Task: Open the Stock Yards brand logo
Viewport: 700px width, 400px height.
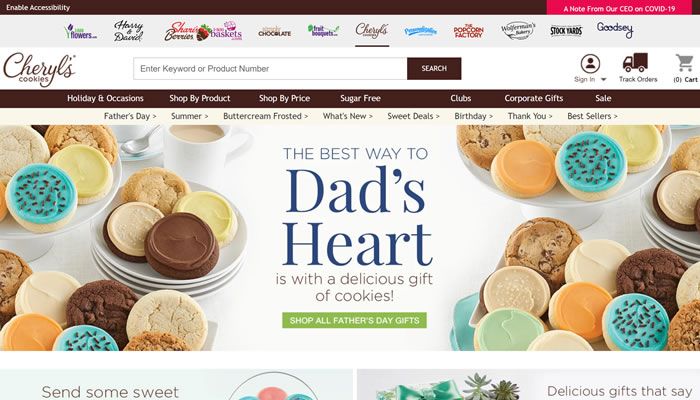Action: 566,31
